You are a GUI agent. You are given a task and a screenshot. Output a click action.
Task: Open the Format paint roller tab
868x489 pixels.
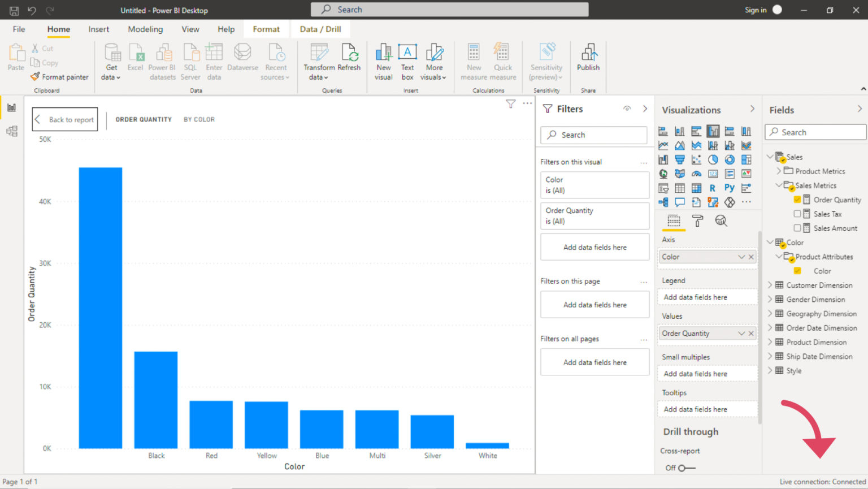pos(697,221)
